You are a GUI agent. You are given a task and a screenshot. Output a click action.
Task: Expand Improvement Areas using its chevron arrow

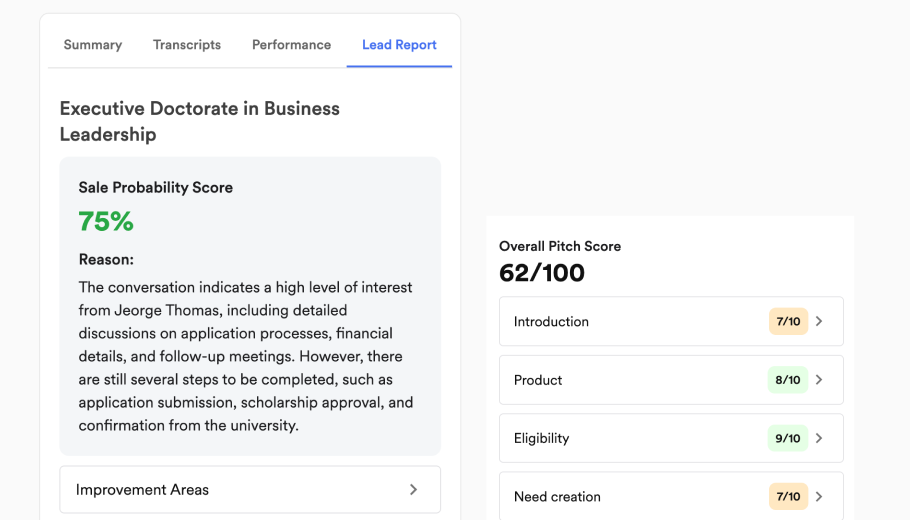click(x=413, y=490)
